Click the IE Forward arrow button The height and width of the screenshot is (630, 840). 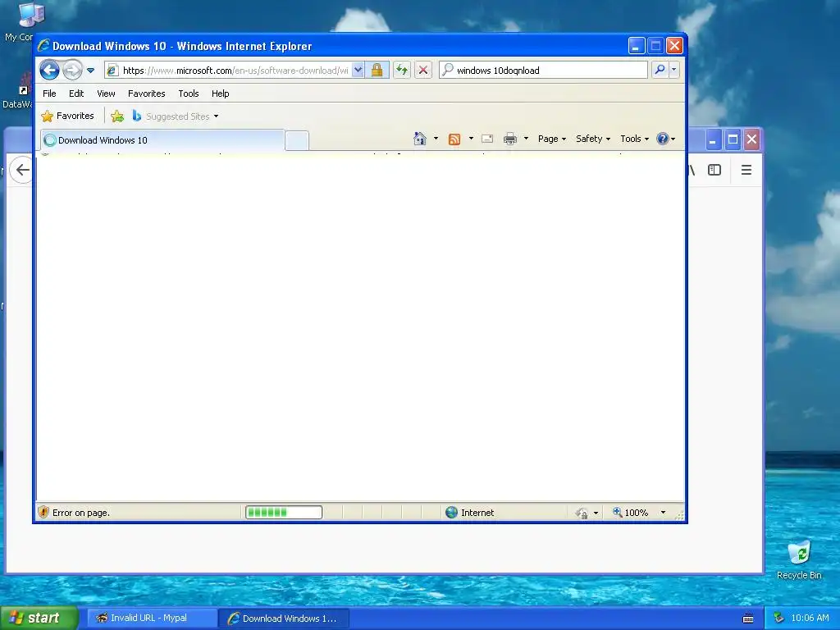coord(72,70)
